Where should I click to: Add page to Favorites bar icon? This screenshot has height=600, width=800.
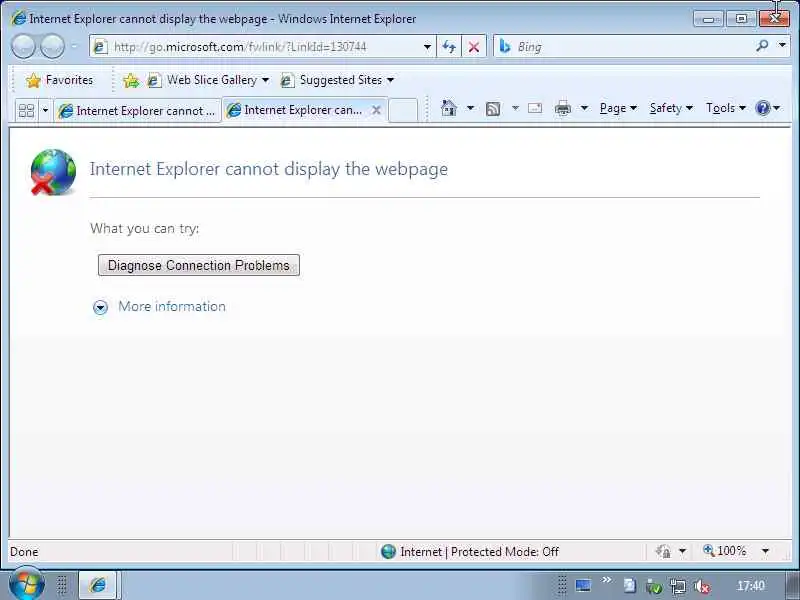point(131,81)
